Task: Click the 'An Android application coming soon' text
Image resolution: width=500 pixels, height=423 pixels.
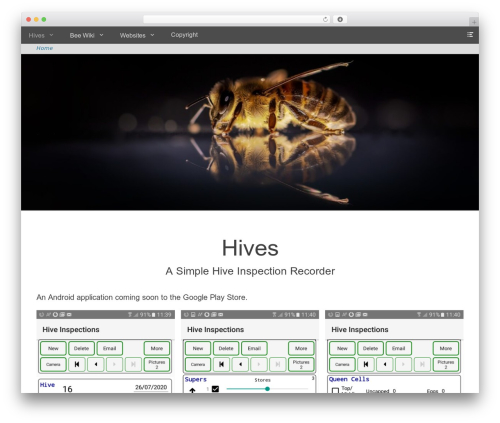Action: 142,297
